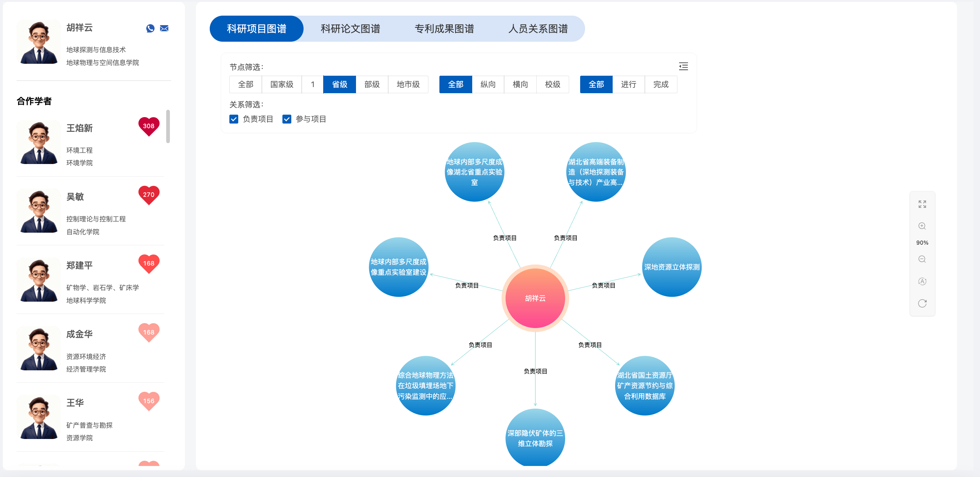Click the email icon beside 胡祥云
980x477 pixels.
pyautogui.click(x=164, y=29)
